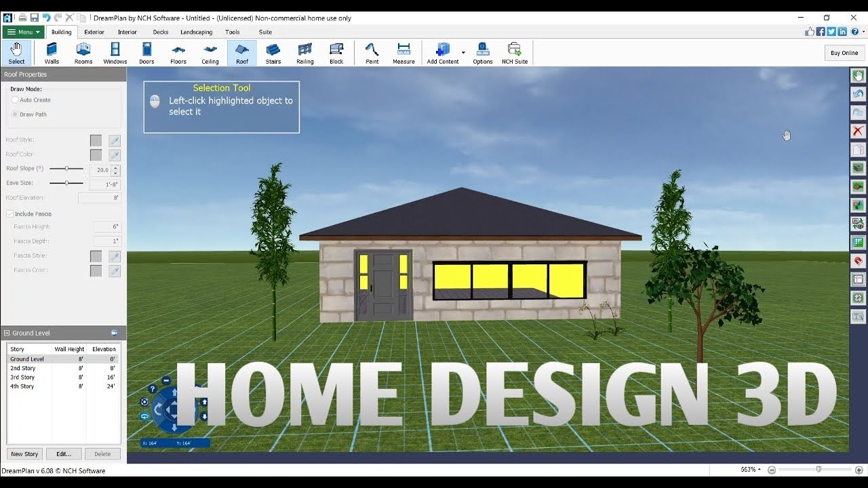Image resolution: width=868 pixels, height=488 pixels.
Task: Open the Interior tab
Action: click(x=127, y=32)
